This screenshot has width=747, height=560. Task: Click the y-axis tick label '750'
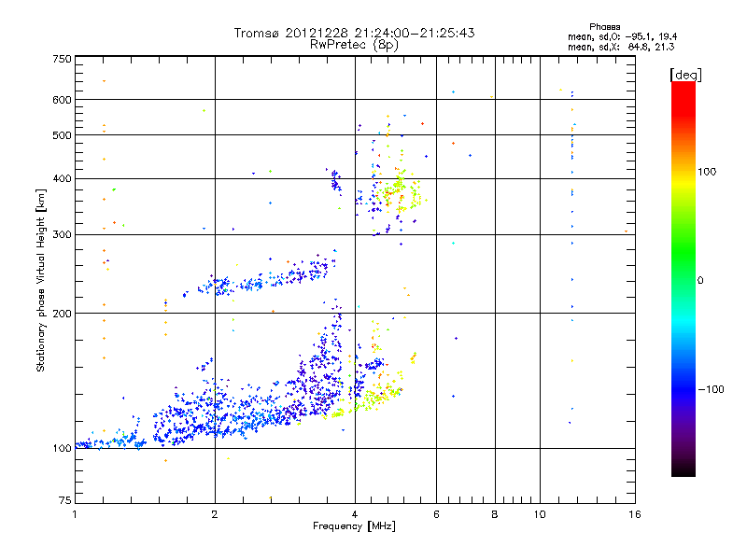[x=62, y=59]
